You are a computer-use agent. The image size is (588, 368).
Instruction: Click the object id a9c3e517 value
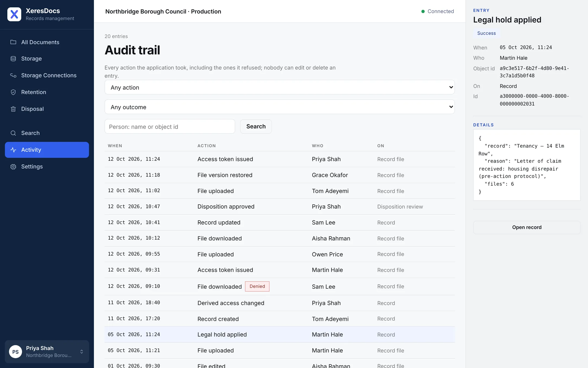tap(534, 72)
